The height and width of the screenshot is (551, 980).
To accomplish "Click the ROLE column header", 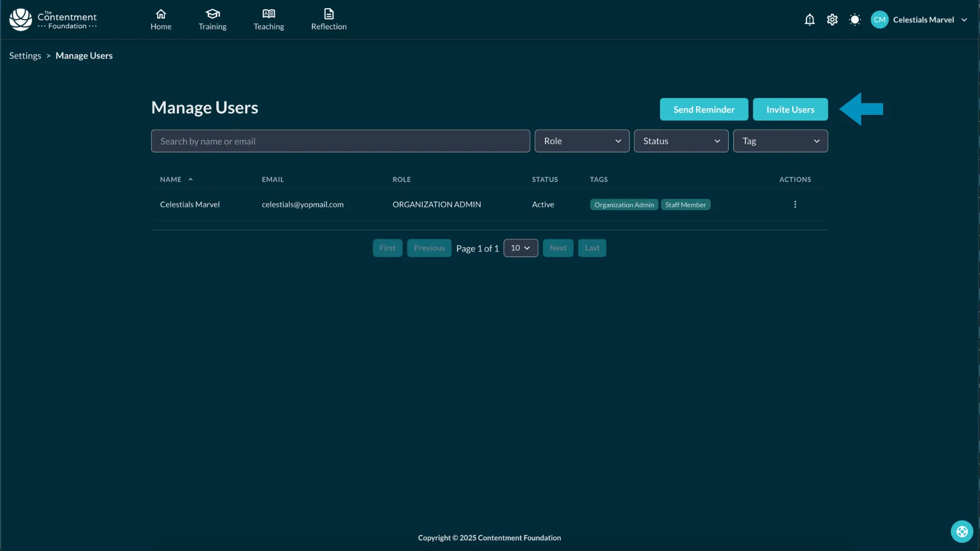I will (402, 180).
